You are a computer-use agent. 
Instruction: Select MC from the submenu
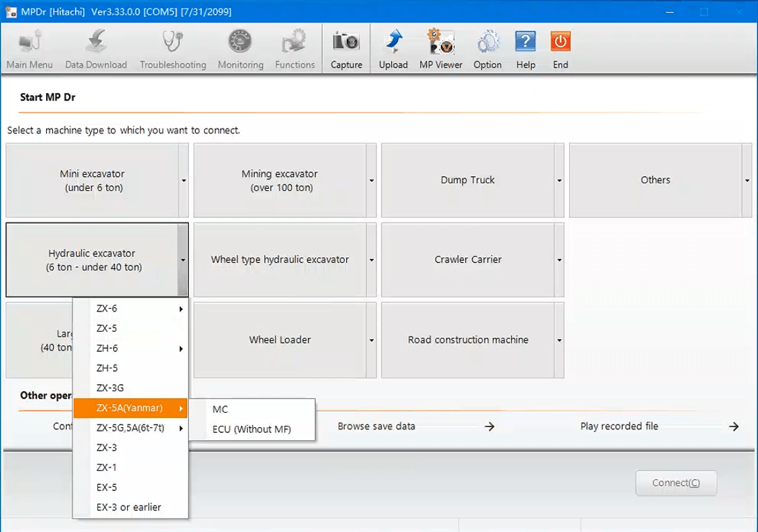coord(220,409)
